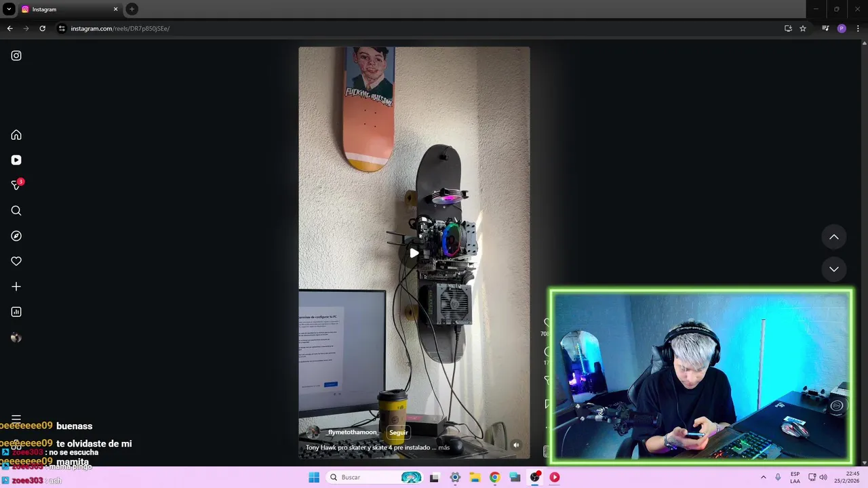Expand caption with 'más' link

pyautogui.click(x=443, y=447)
